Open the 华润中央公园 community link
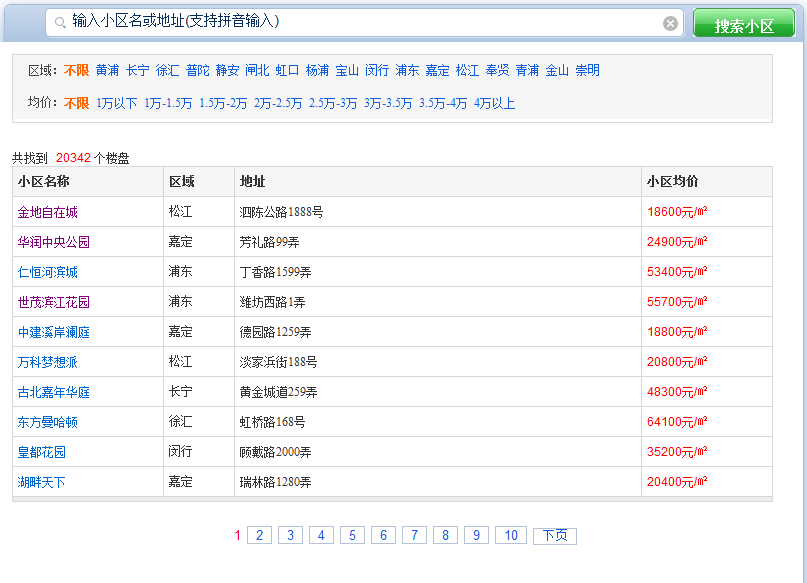Viewport: 807px width, 583px height. pyautogui.click(x=54, y=242)
